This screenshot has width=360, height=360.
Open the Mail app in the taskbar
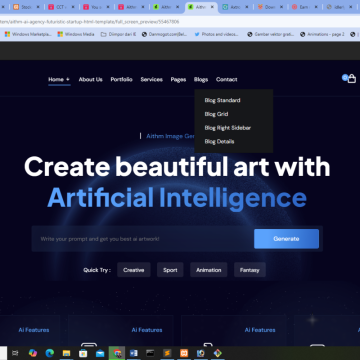100,353
